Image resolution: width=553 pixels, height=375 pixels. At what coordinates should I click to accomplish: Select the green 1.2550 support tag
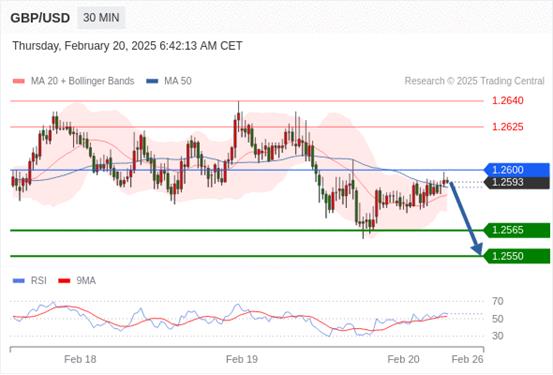[x=517, y=256]
